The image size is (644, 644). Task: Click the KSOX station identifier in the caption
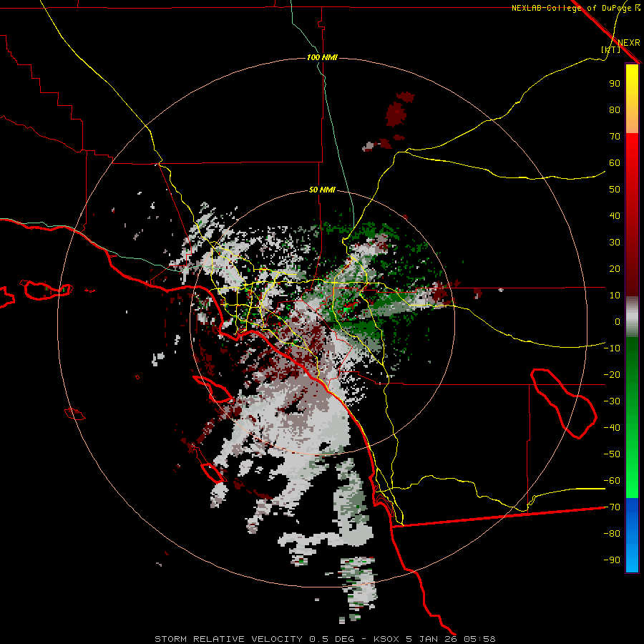386,639
